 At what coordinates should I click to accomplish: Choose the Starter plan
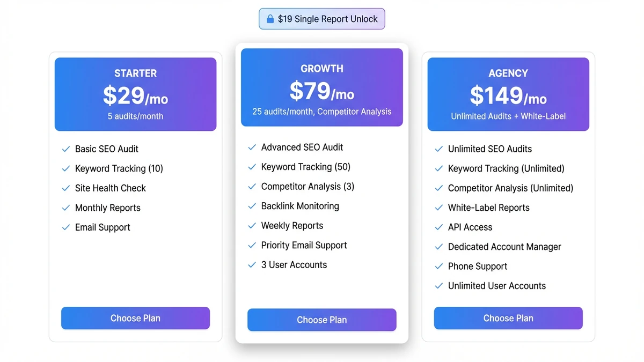point(135,318)
